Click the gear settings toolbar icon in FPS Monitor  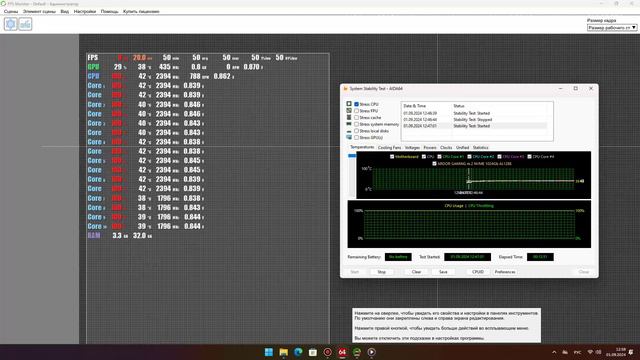pyautogui.click(x=11, y=24)
